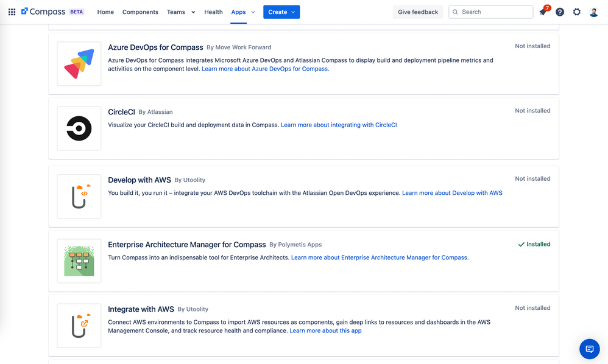Open the Teams menu item
This screenshot has height=364, width=608.
point(176,12)
